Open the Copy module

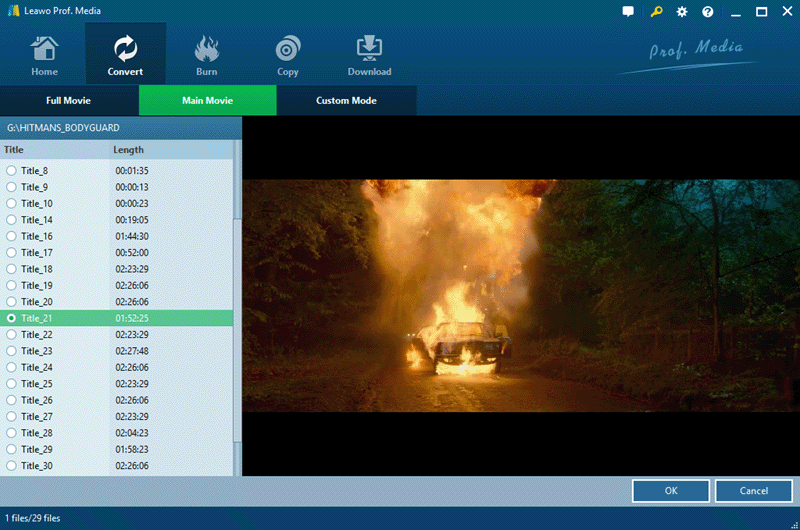[x=288, y=55]
